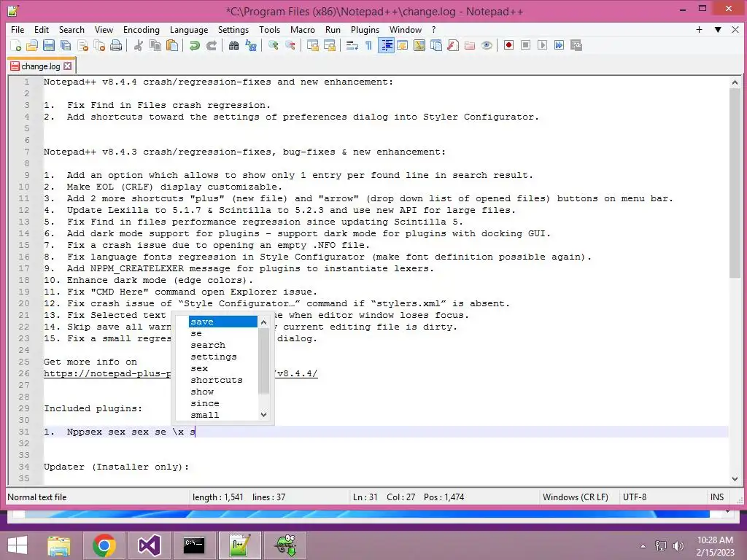
Task: Select the change.log tab
Action: click(41, 66)
